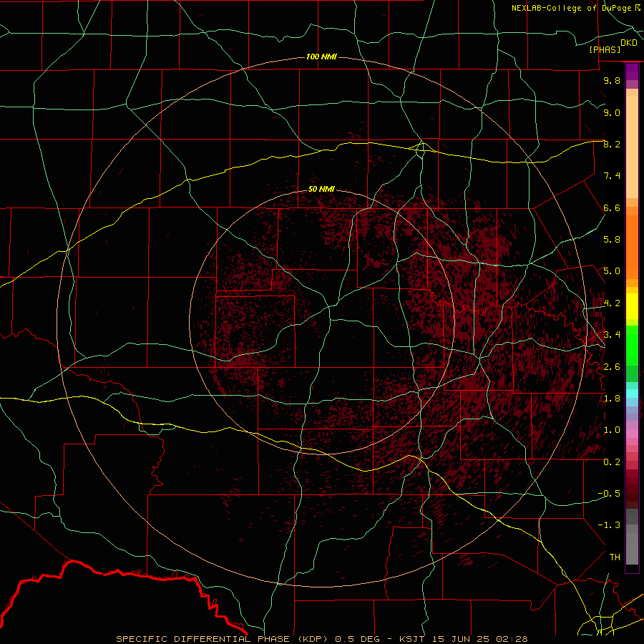This screenshot has width=644, height=644.
Task: Click the DKD units label above the scale
Action: [x=629, y=42]
